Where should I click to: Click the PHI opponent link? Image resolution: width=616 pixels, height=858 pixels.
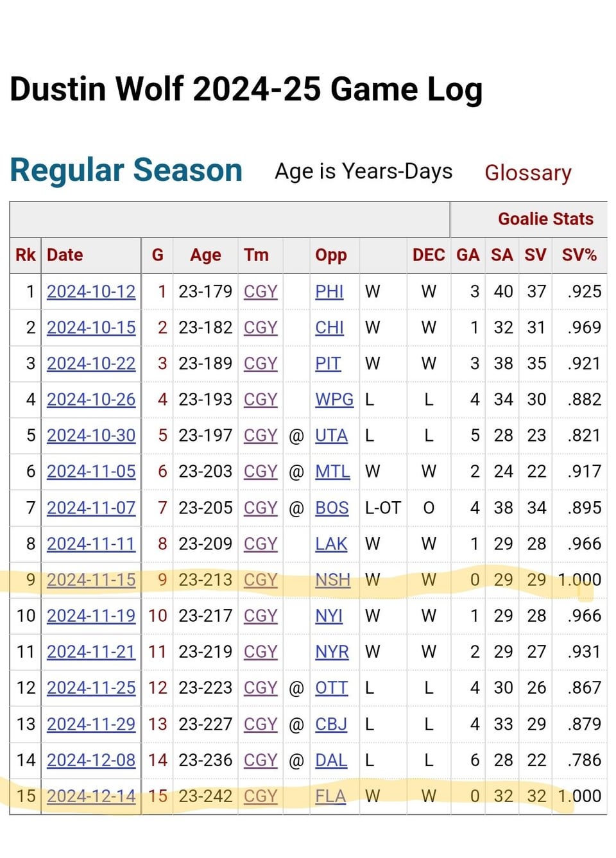click(329, 291)
